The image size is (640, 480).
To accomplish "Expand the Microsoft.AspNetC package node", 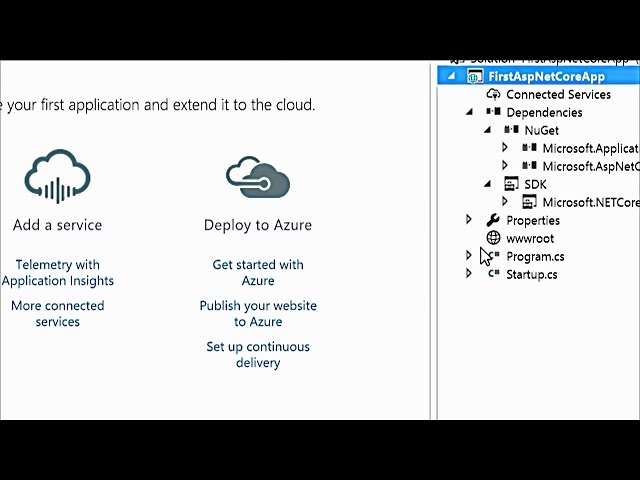I will [505, 165].
